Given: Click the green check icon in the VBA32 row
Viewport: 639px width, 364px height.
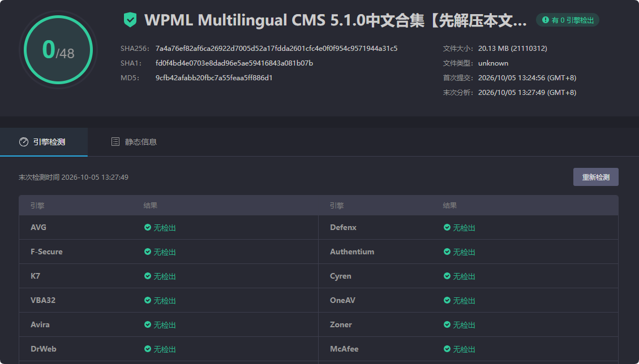Looking at the screenshot, I should [148, 300].
